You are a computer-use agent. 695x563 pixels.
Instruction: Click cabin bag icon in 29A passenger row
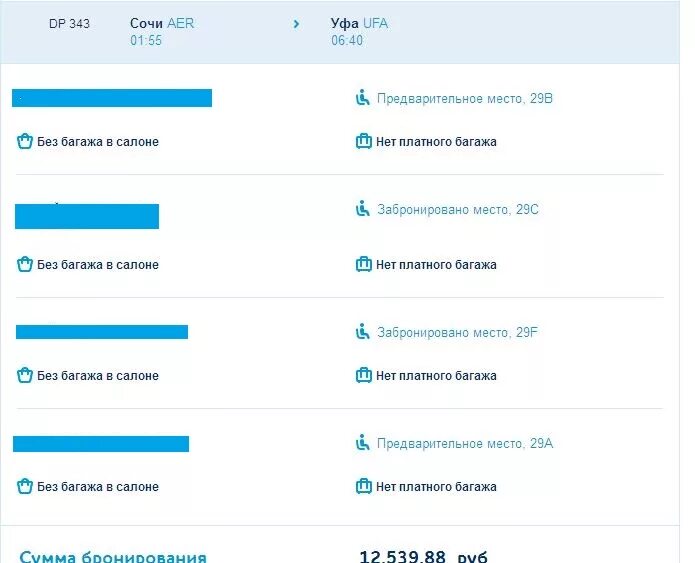pyautogui.click(x=25, y=486)
